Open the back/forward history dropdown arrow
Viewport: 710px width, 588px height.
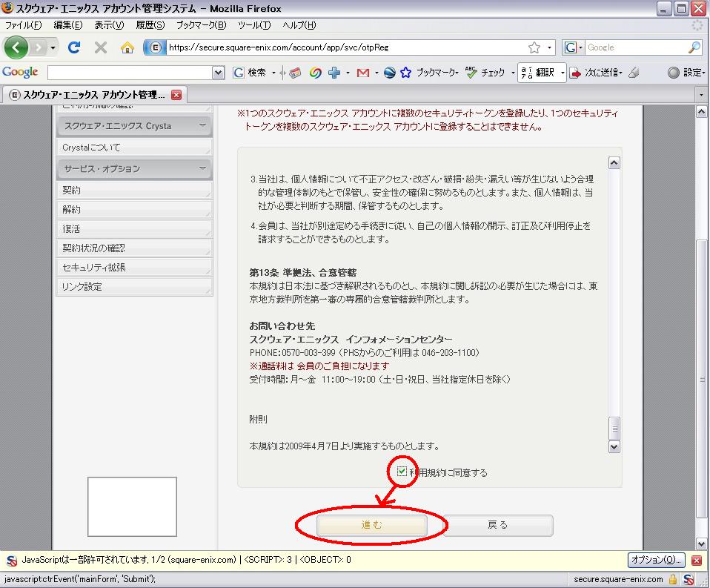[53, 47]
